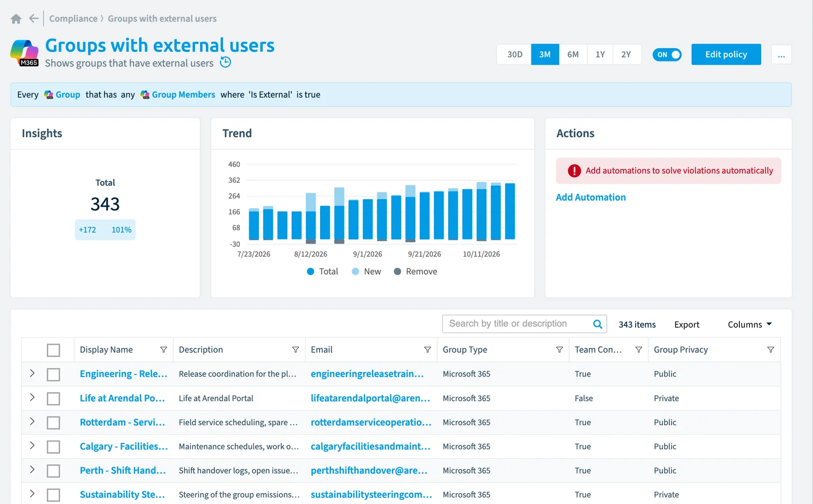813x504 pixels.
Task: Tick the Life at Arendal Po... checkbox
Action: point(53,398)
